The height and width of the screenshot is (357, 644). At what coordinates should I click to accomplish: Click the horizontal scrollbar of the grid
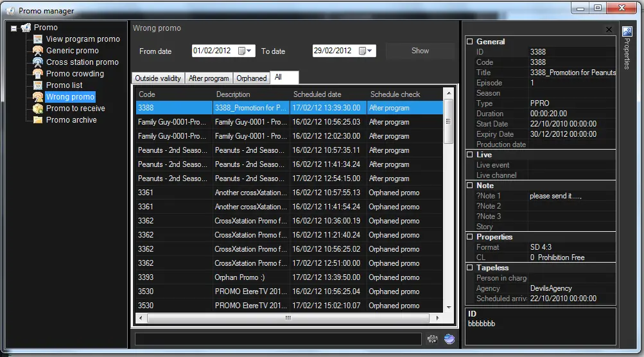click(289, 318)
